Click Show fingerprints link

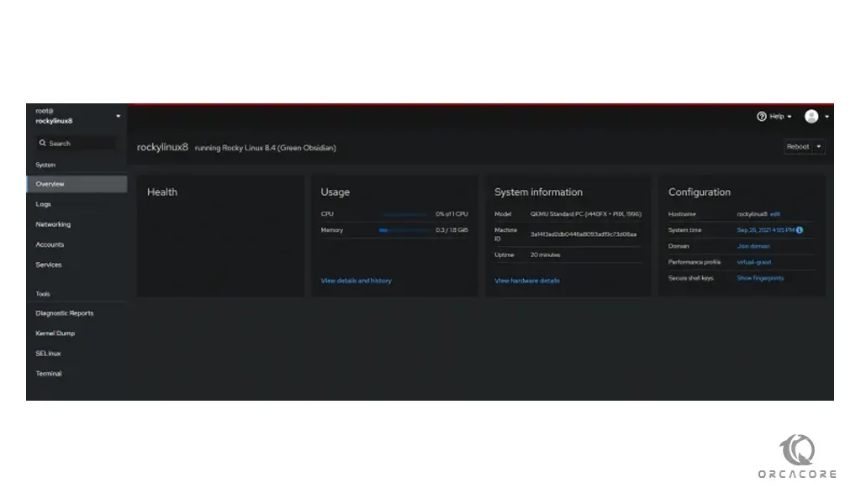tap(760, 278)
